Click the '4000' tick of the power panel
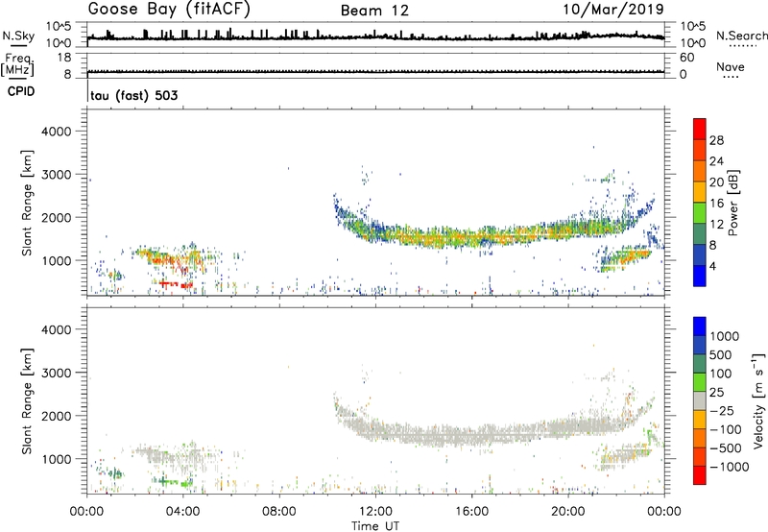Viewport: 768px width, 532px height. tap(57, 132)
